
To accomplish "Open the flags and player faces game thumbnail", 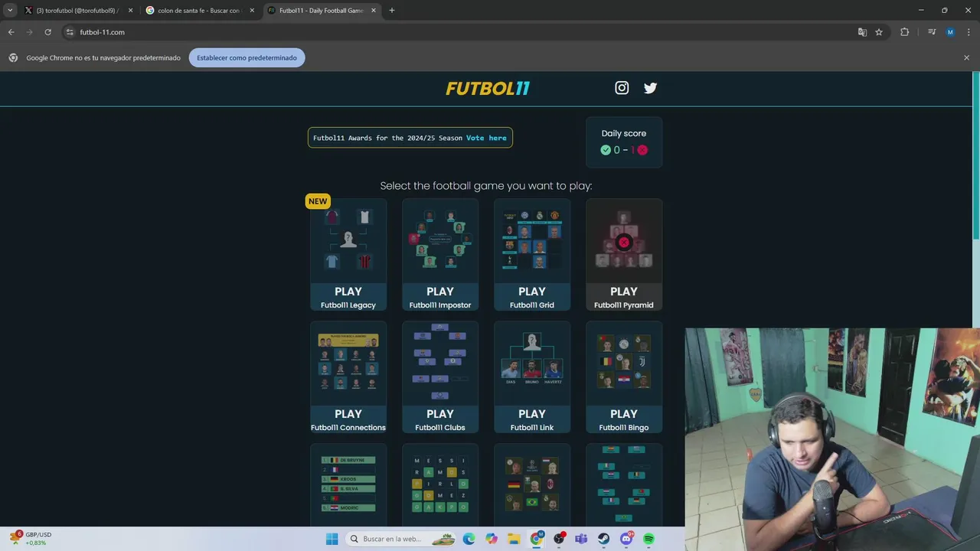I will pos(532,484).
